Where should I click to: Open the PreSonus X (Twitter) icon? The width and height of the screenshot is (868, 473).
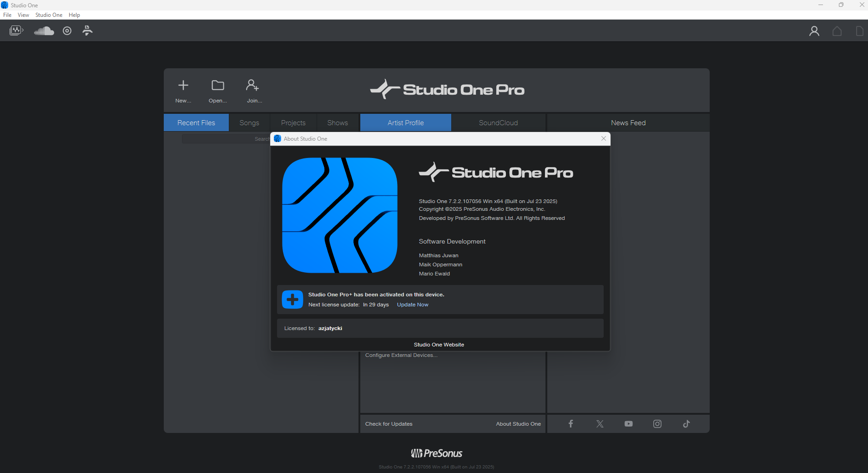click(600, 424)
